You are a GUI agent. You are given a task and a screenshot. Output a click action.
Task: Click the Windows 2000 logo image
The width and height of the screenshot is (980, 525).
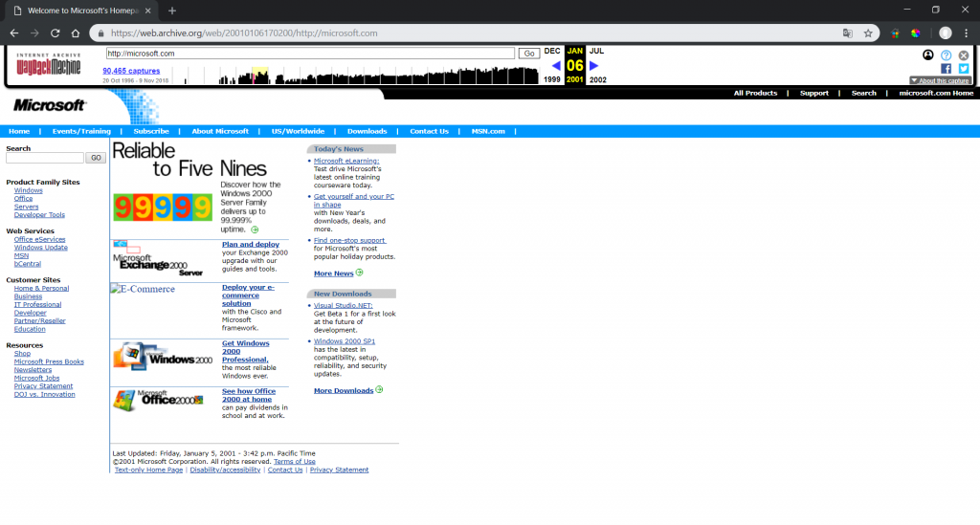(x=163, y=357)
